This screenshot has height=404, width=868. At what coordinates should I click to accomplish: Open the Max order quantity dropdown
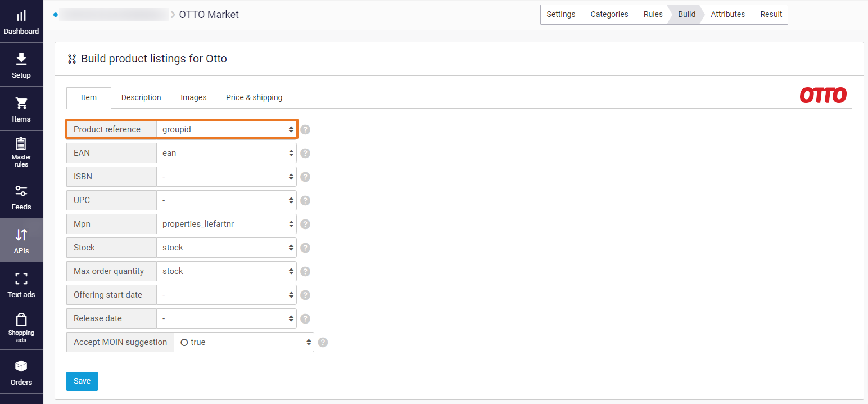click(227, 271)
